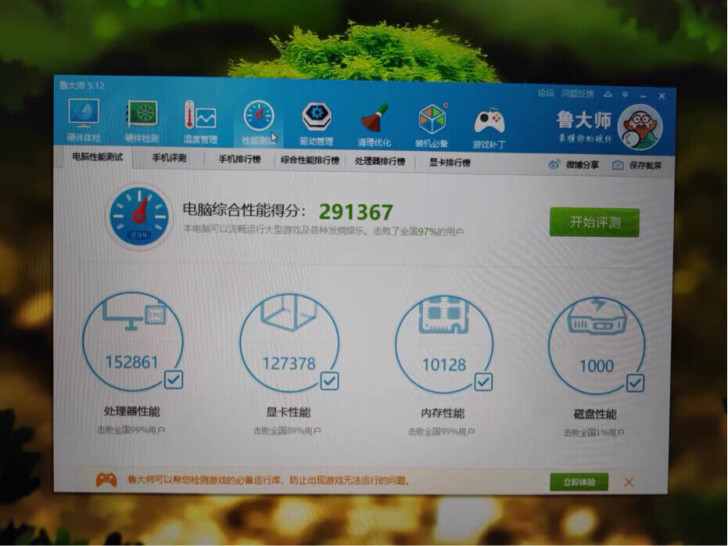Click the orange gamepad icon in banner
Screen dimensions: 728x546
pos(106,480)
